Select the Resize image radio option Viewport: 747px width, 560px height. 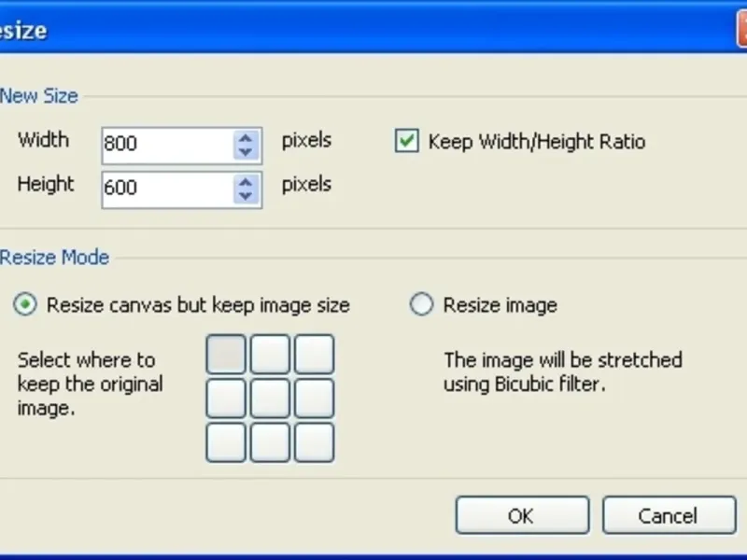click(422, 305)
